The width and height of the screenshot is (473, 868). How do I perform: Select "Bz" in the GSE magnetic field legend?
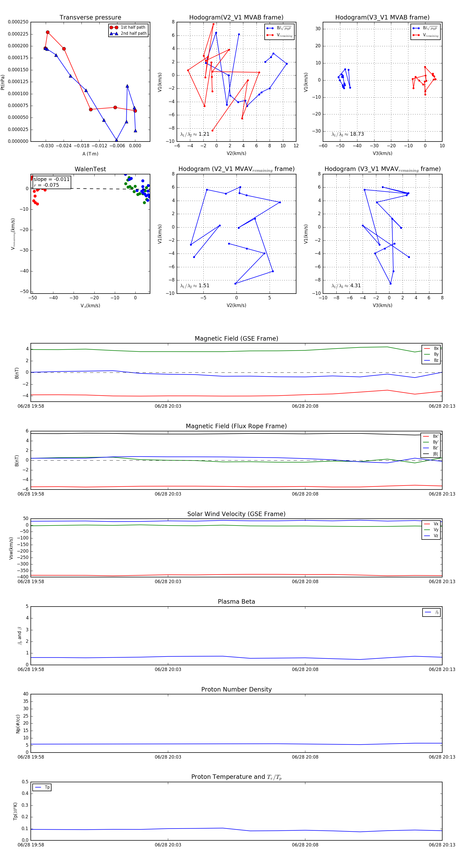point(431,360)
